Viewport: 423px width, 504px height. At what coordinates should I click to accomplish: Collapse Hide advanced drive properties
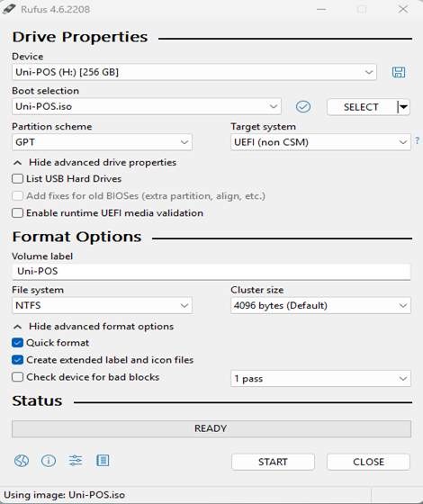point(94,163)
